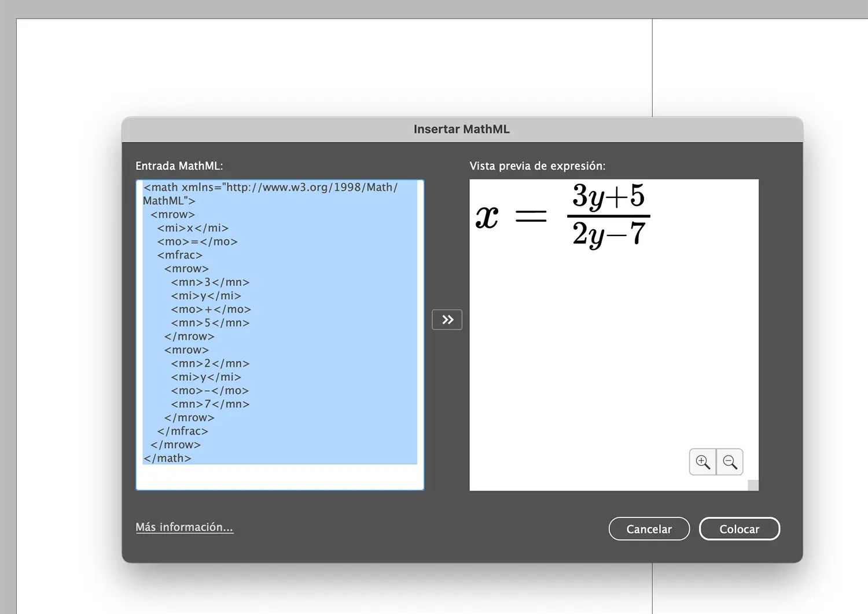Click the <mo>+</mo> operator line
Image resolution: width=868 pixels, height=614 pixels.
pyautogui.click(x=211, y=310)
